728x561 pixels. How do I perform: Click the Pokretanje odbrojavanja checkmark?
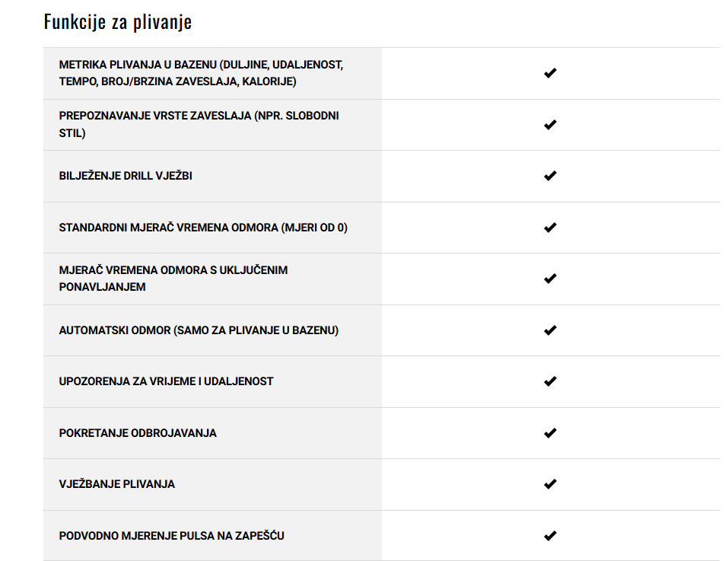tap(550, 433)
